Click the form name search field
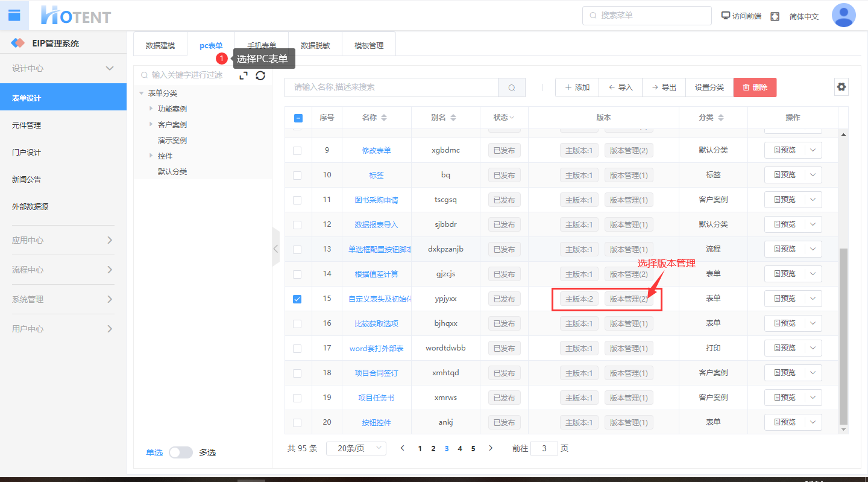The height and width of the screenshot is (482, 868). point(392,87)
